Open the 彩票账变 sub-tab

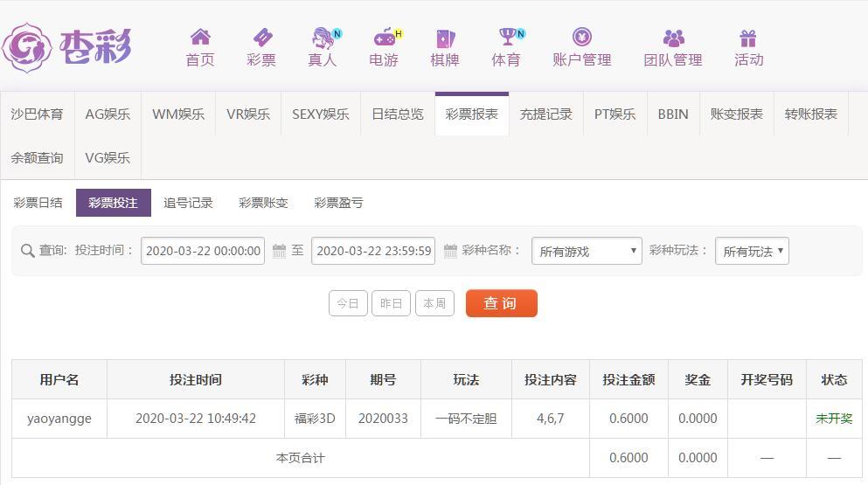(263, 203)
